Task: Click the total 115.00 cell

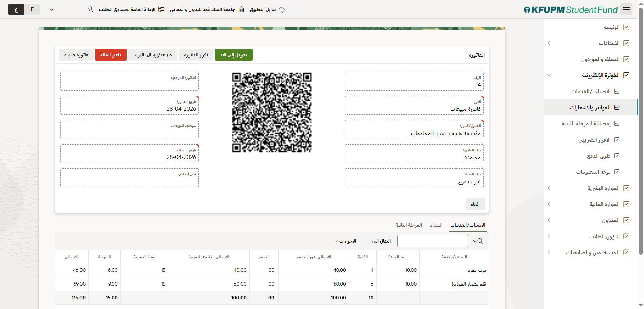Action: 71,298
